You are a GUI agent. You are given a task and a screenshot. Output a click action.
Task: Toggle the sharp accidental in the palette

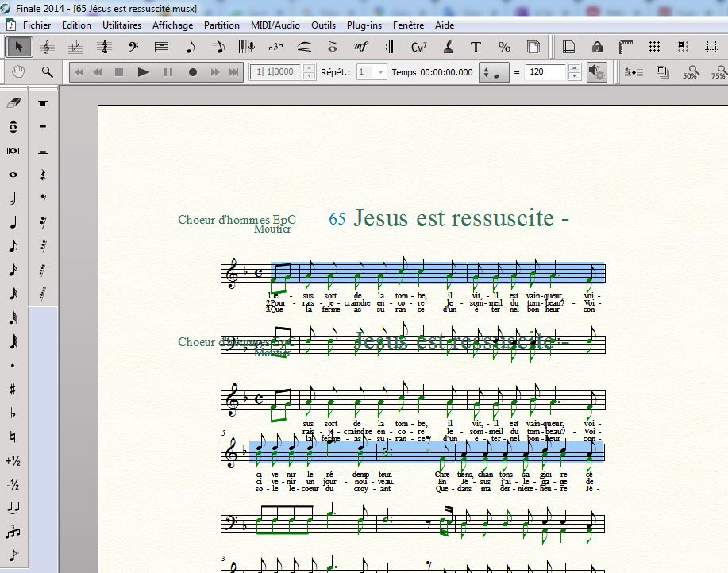point(13,390)
